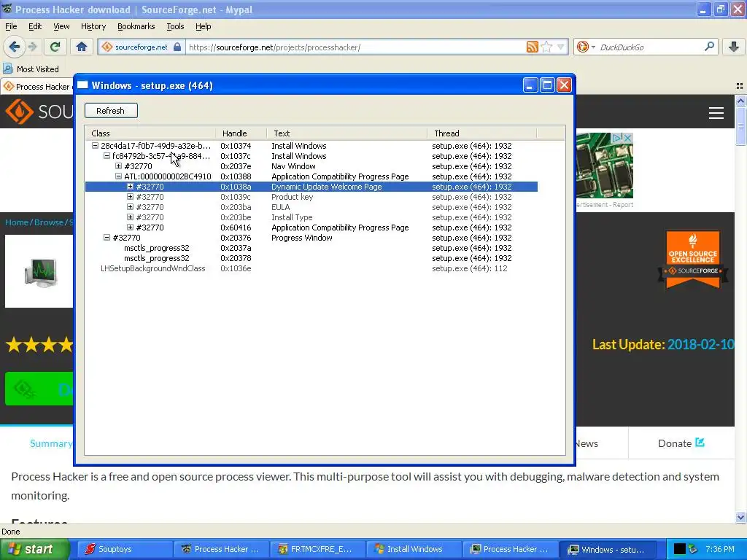The image size is (747, 560).
Task: Select the Process Hacker browser tab
Action: point(37,86)
